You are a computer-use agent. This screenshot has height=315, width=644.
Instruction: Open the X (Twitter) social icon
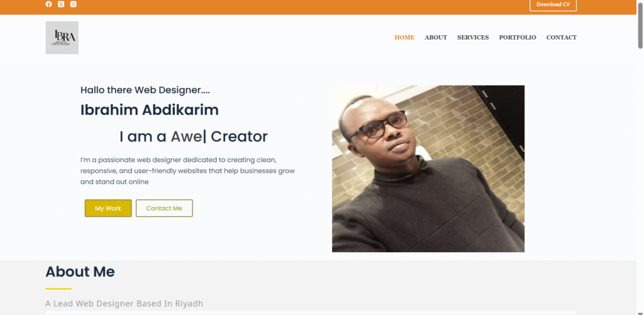[x=61, y=4]
